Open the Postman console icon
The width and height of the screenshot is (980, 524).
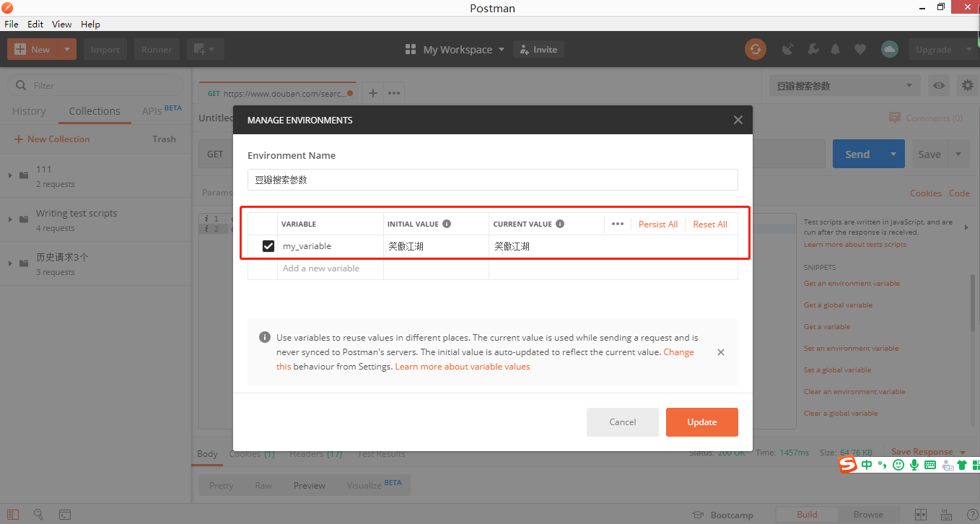[x=64, y=515]
